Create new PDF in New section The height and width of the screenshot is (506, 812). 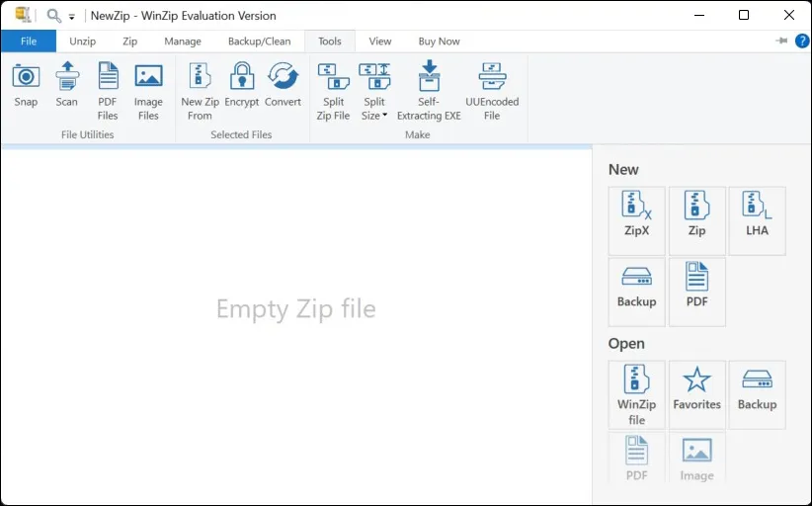(697, 293)
